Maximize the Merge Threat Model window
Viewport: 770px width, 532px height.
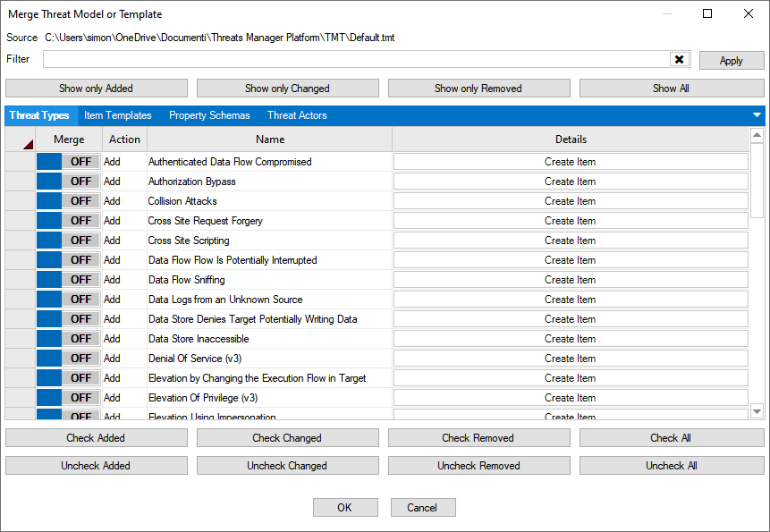click(707, 14)
